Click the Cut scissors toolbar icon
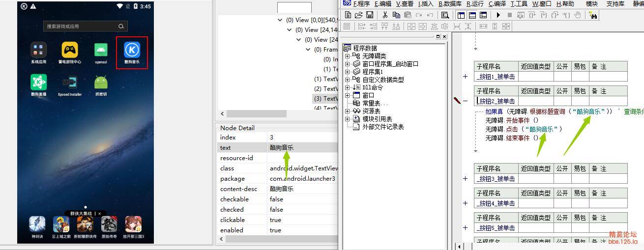This screenshot has width=644, height=250. [x=385, y=15]
